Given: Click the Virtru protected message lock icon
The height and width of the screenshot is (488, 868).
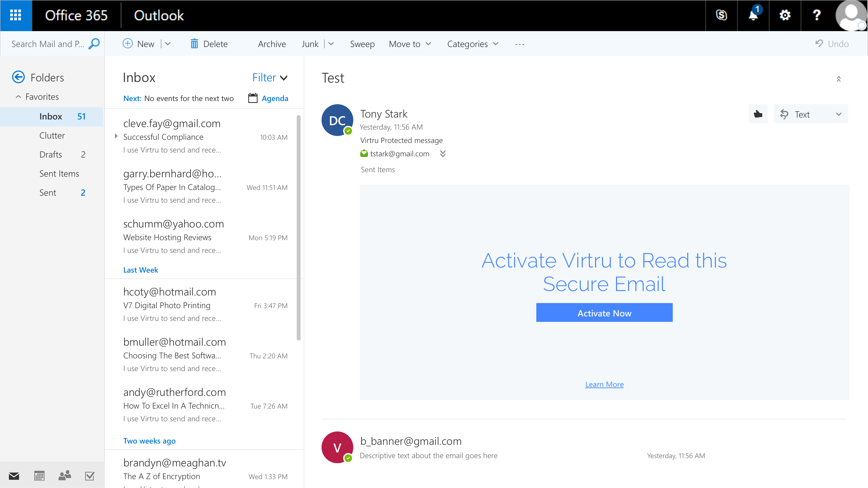Looking at the screenshot, I should [364, 153].
